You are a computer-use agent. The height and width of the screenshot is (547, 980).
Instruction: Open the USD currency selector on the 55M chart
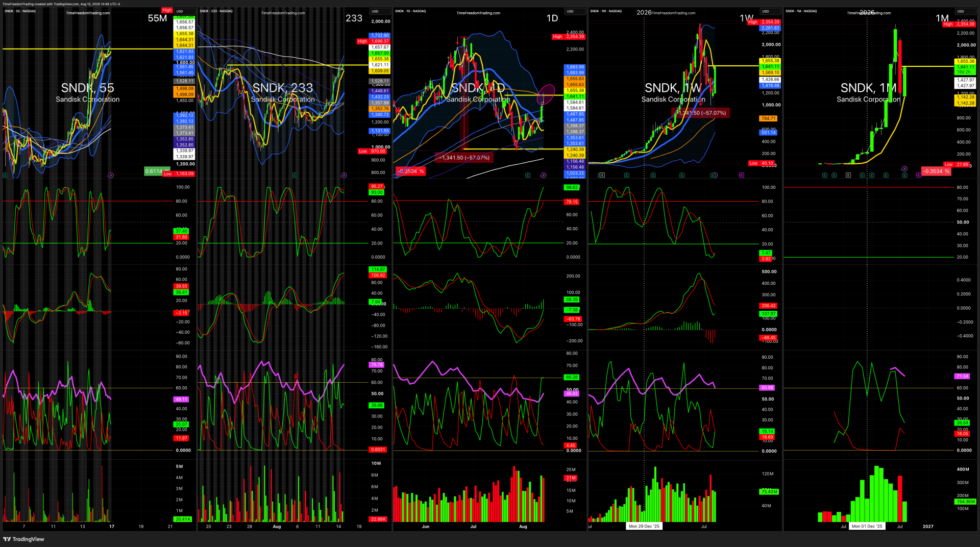click(x=180, y=11)
